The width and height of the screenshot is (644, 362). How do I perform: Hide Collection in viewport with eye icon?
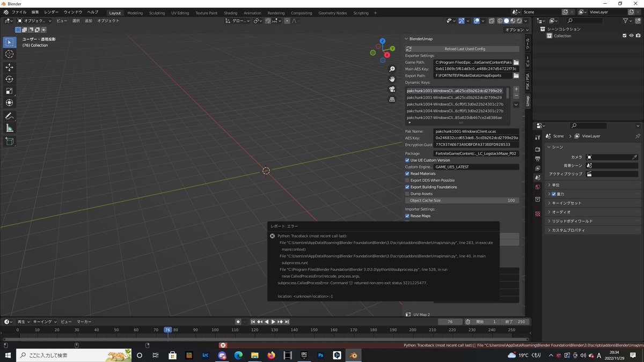(x=631, y=36)
